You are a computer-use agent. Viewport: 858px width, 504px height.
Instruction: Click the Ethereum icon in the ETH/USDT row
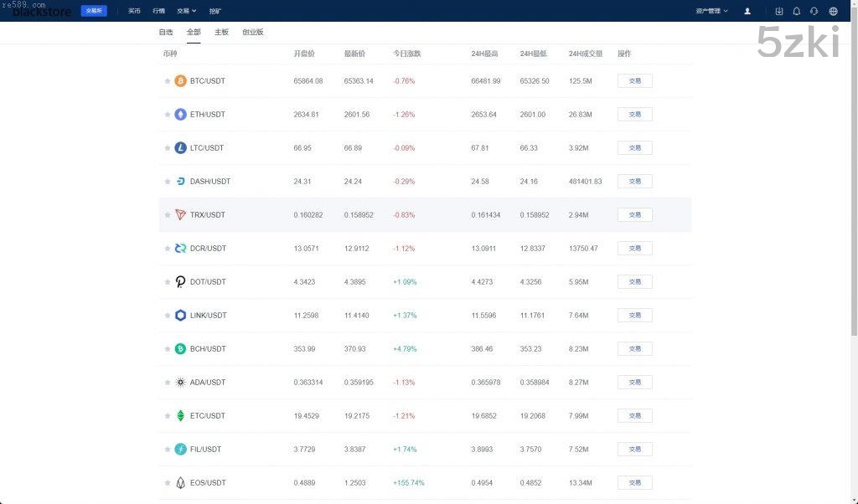coord(180,115)
